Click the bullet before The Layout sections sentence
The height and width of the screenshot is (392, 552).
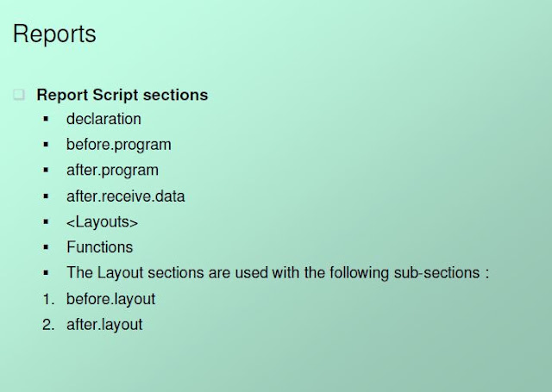pos(46,273)
